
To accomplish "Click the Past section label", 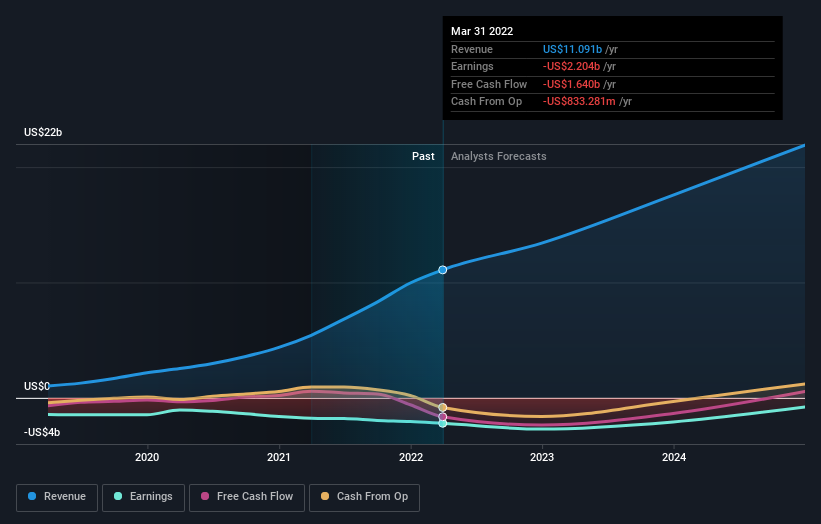I will click(423, 156).
